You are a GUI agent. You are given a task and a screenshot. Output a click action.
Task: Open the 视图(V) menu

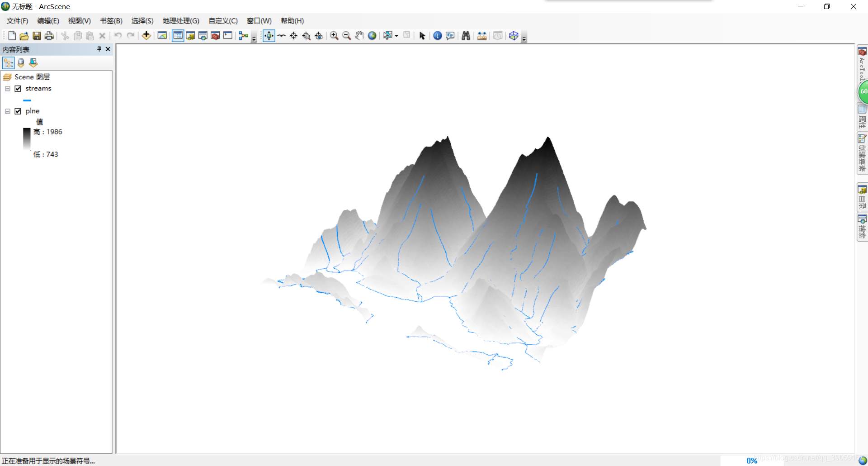coord(80,21)
